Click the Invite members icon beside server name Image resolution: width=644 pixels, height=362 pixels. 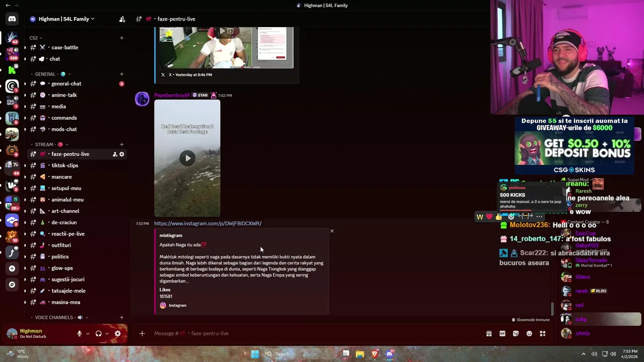click(122, 19)
